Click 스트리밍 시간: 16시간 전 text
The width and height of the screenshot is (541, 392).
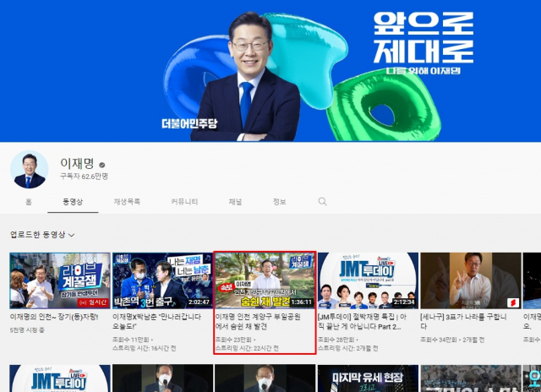145,348
